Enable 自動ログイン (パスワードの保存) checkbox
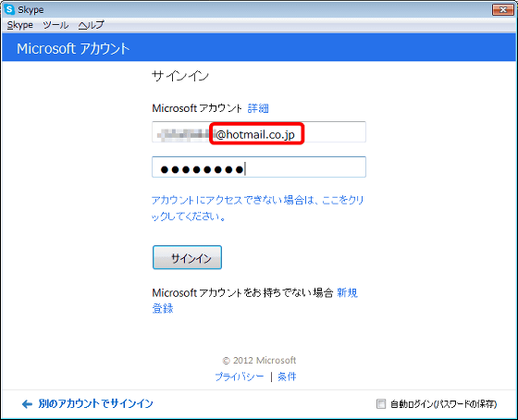 381,403
